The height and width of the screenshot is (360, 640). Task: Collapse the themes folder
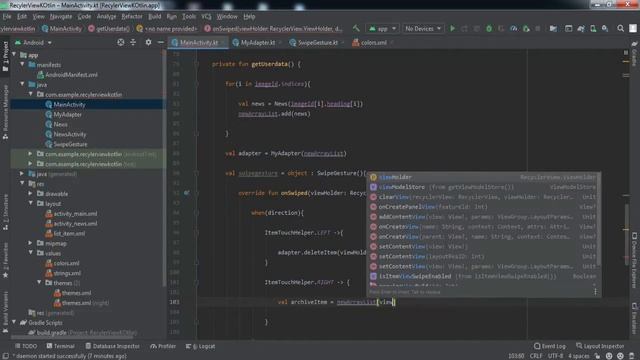[40, 283]
